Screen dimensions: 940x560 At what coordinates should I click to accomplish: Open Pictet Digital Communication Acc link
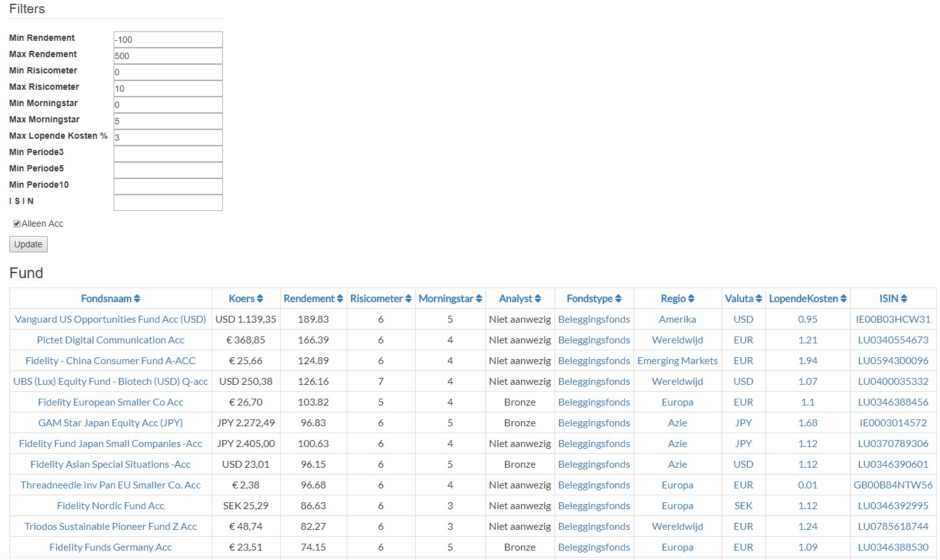(x=111, y=340)
